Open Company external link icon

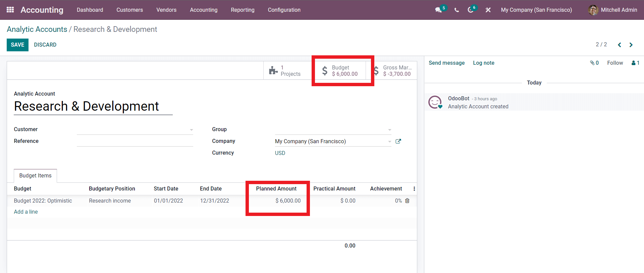[398, 141]
